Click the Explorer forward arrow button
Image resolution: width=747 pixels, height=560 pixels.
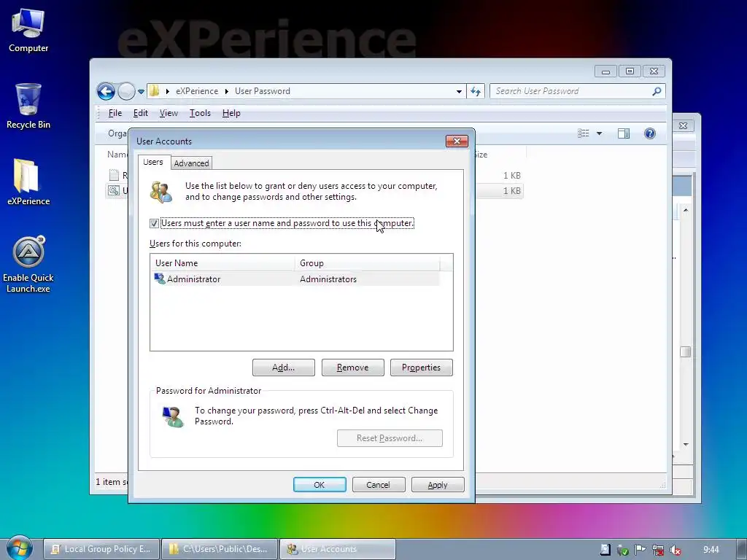pos(126,91)
